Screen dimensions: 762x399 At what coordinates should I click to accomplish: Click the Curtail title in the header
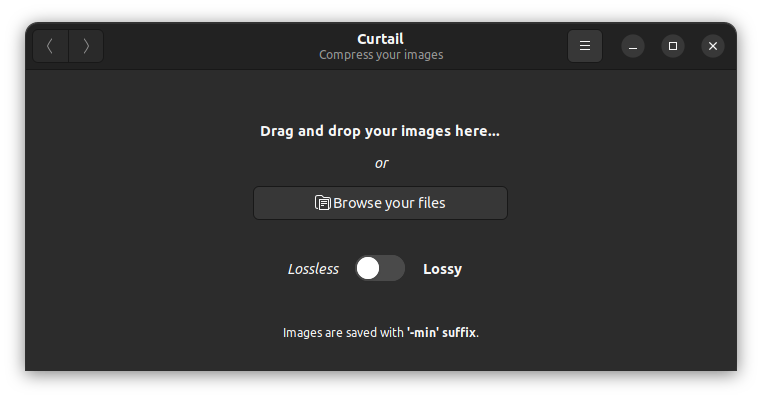tap(380, 39)
